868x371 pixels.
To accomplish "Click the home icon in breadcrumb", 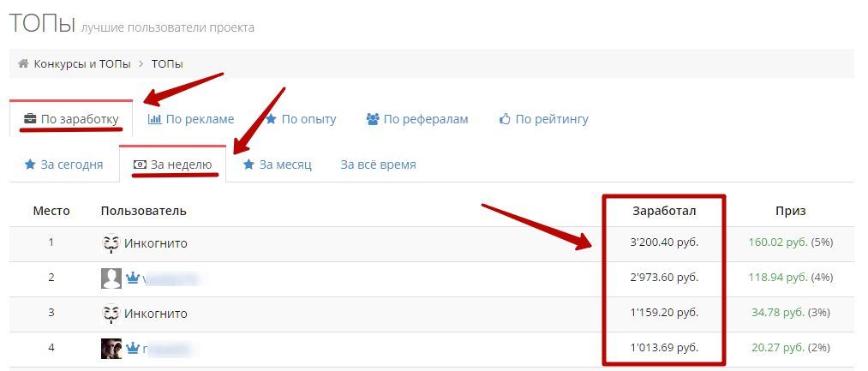I will 23,63.
